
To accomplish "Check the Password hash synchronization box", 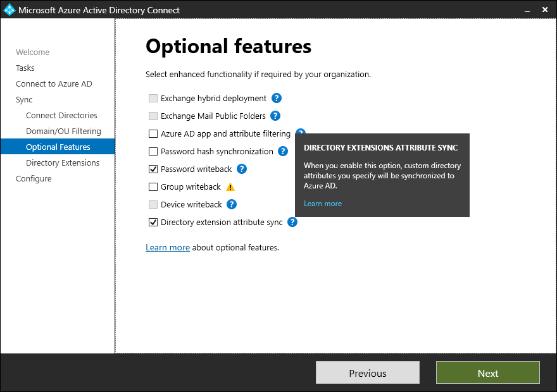I will pos(153,152).
